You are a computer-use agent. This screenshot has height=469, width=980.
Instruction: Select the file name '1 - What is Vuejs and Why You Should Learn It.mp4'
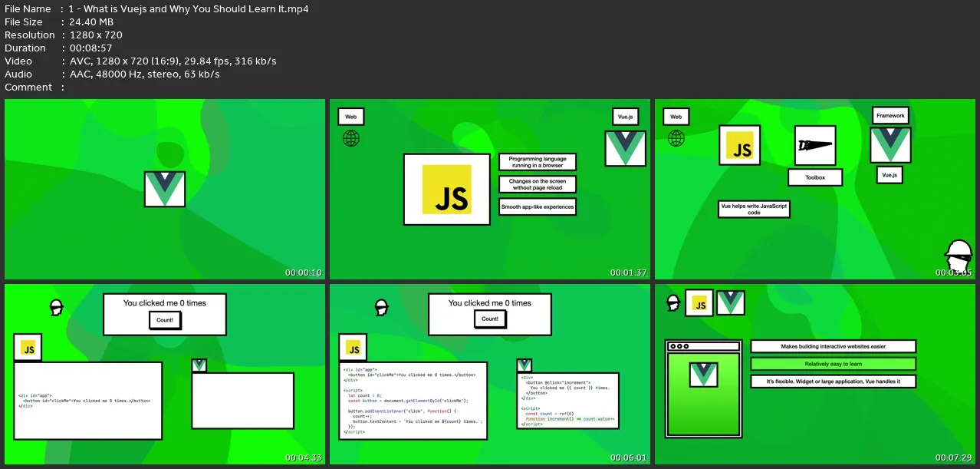point(189,8)
